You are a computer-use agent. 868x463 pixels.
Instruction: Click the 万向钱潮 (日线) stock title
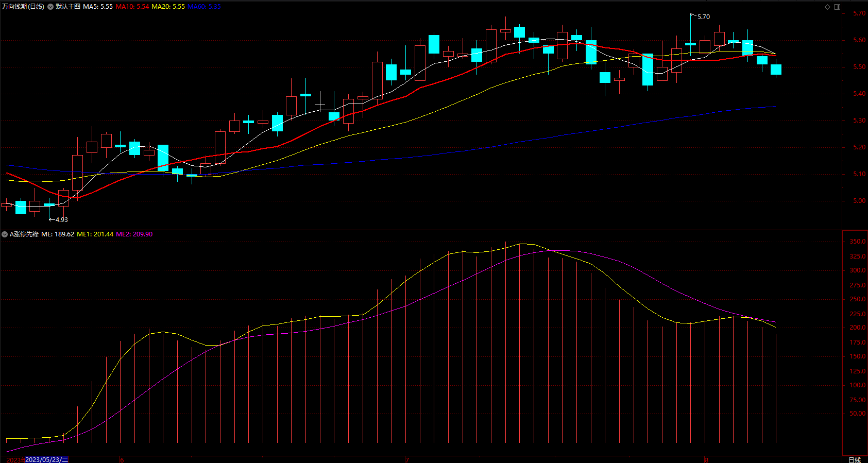[23, 7]
